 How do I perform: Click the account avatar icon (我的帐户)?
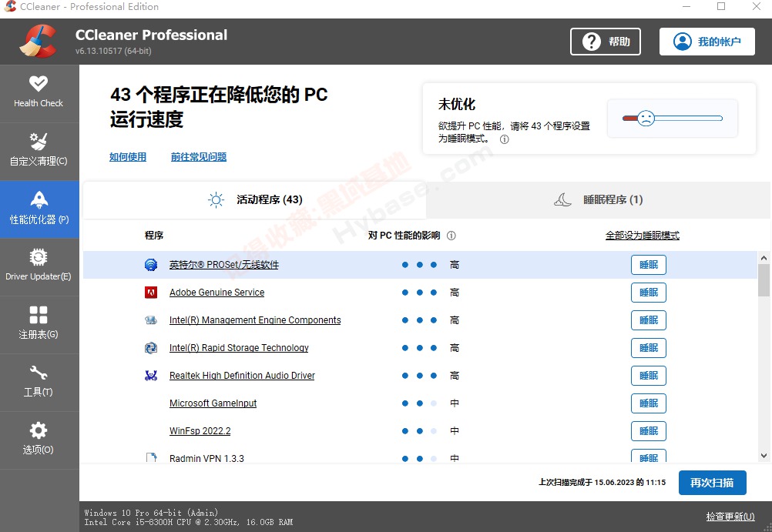[683, 42]
